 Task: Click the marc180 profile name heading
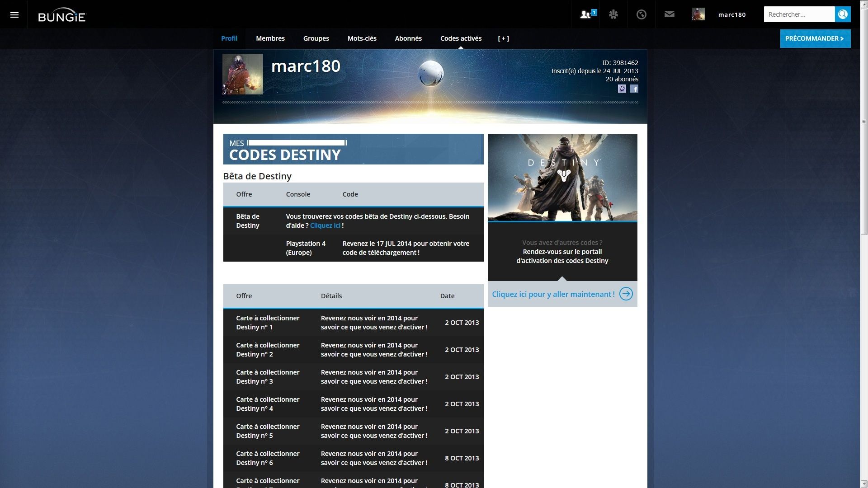pyautogui.click(x=306, y=66)
